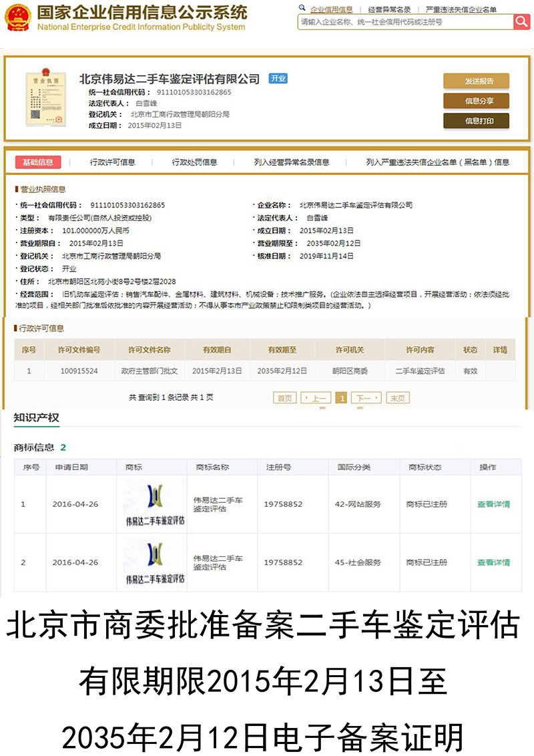Click the business term end date 2035年02月12日
534x756 pixels.
point(334,244)
